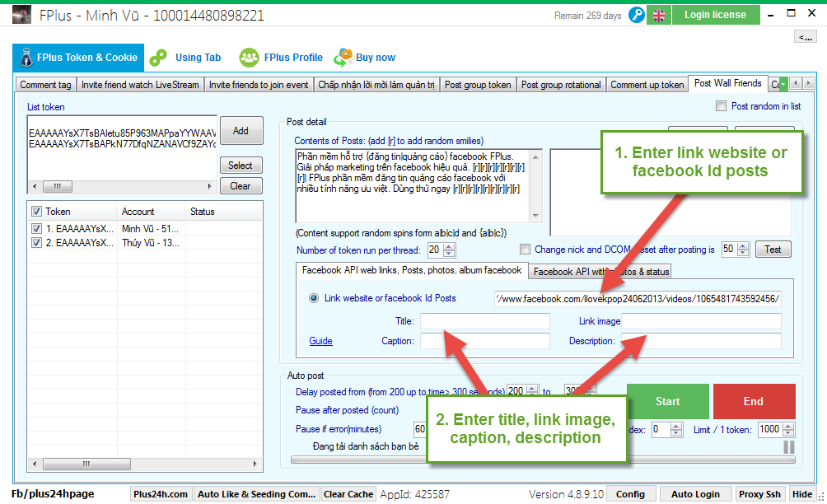Select the Post Wall Friends tab
The image size is (827, 504).
pyautogui.click(x=728, y=83)
